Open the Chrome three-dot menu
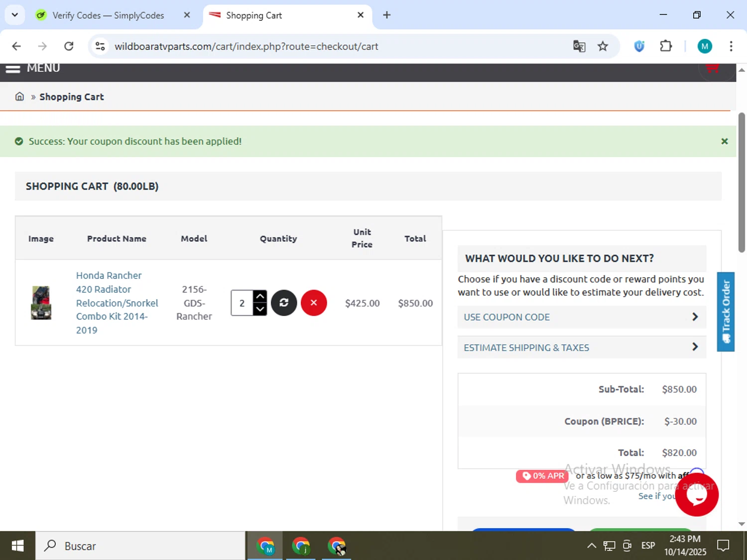This screenshot has height=560, width=747. [x=731, y=46]
